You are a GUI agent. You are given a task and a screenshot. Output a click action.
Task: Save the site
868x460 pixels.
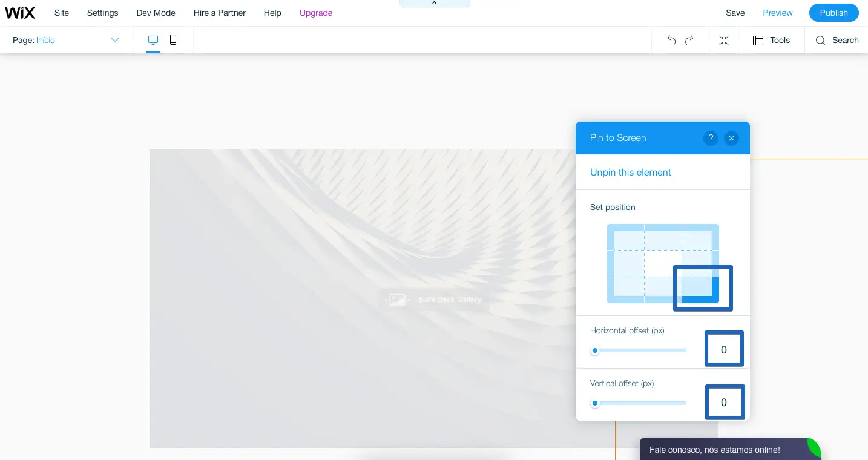pos(735,13)
